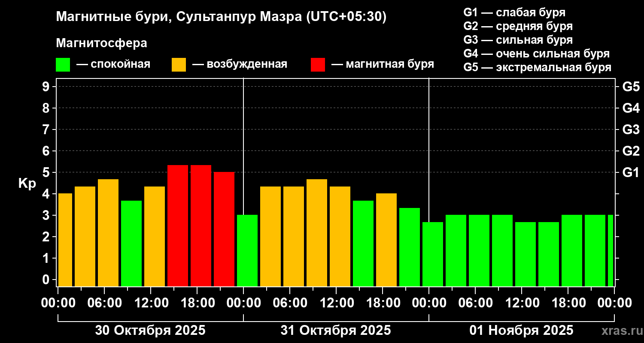The height and width of the screenshot is (343, 644).
Task: Click the last yellow bar on 31 Октября
Action: pos(386,240)
